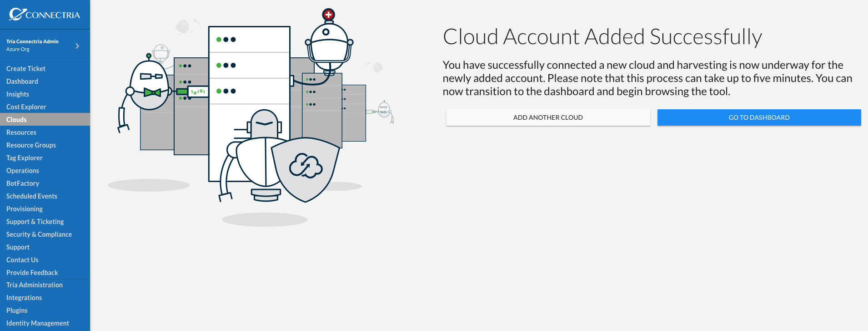868x331 pixels.
Task: Launch BotFactory from the sidebar
Action: coord(23,183)
